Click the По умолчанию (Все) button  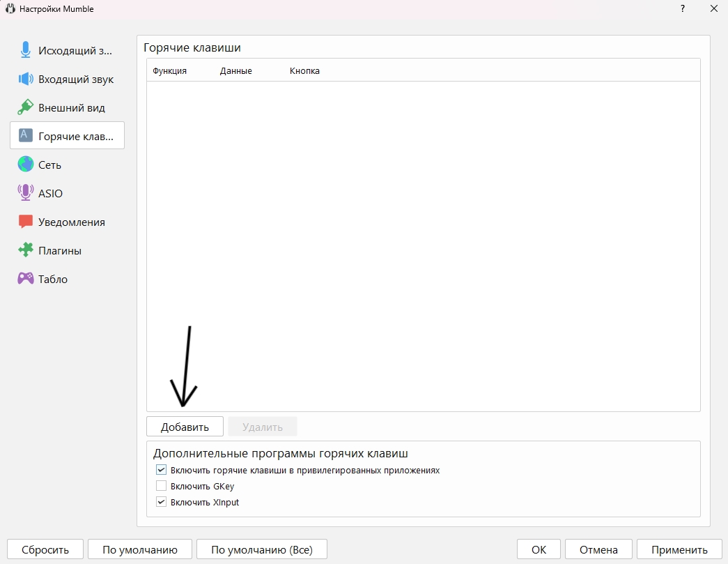(x=262, y=549)
